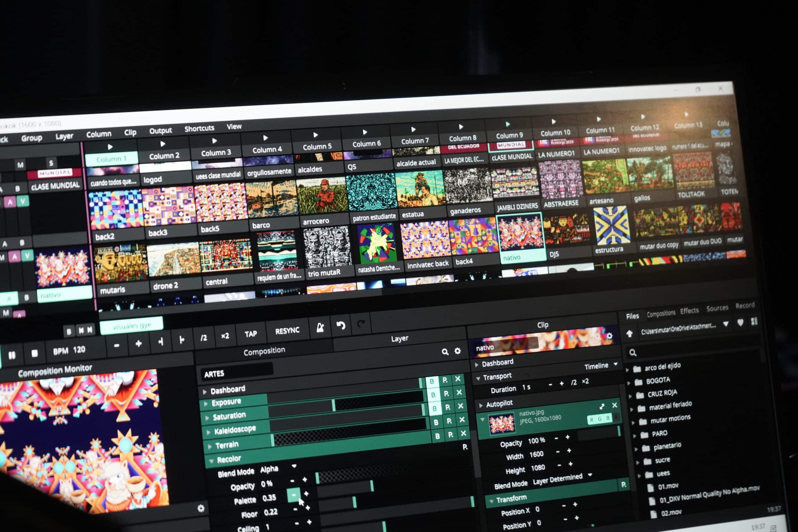Click the favorites heart icon

pos(740,322)
